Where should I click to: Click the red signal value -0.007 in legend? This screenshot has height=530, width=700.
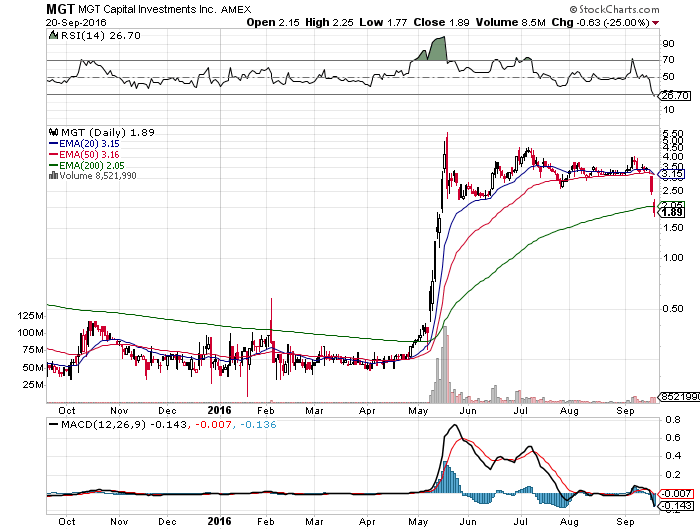pyautogui.click(x=213, y=425)
